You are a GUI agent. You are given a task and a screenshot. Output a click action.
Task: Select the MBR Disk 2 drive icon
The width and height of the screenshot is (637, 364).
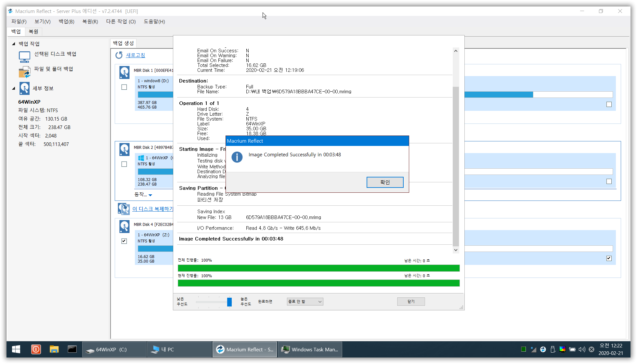(x=124, y=149)
